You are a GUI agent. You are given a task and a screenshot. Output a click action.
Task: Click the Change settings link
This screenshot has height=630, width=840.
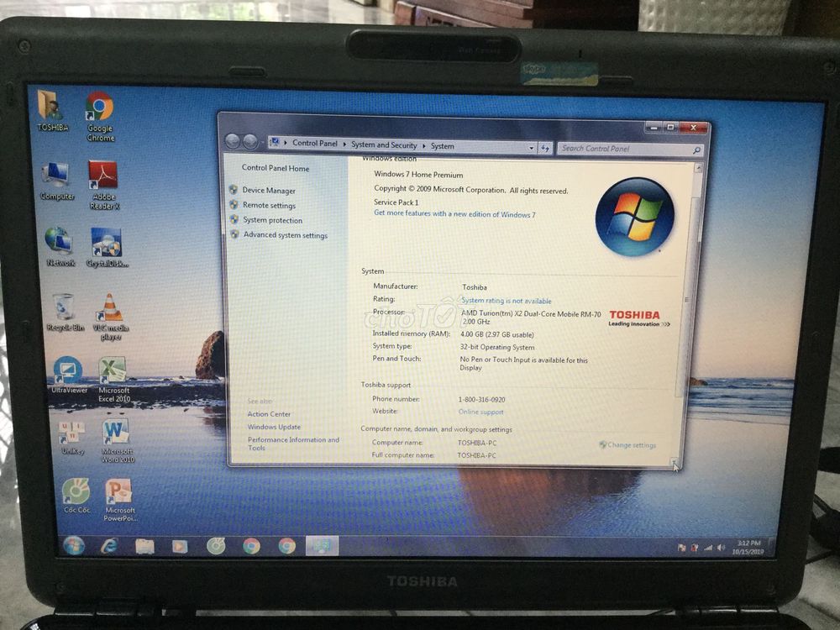coord(631,444)
